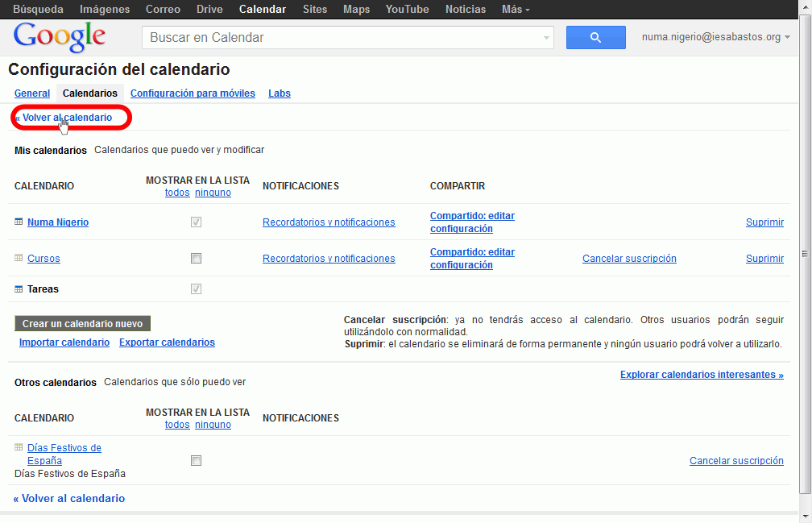Screen dimensions: 812x523
Task: Open the Días Festivos de España link
Action: [x=64, y=455]
